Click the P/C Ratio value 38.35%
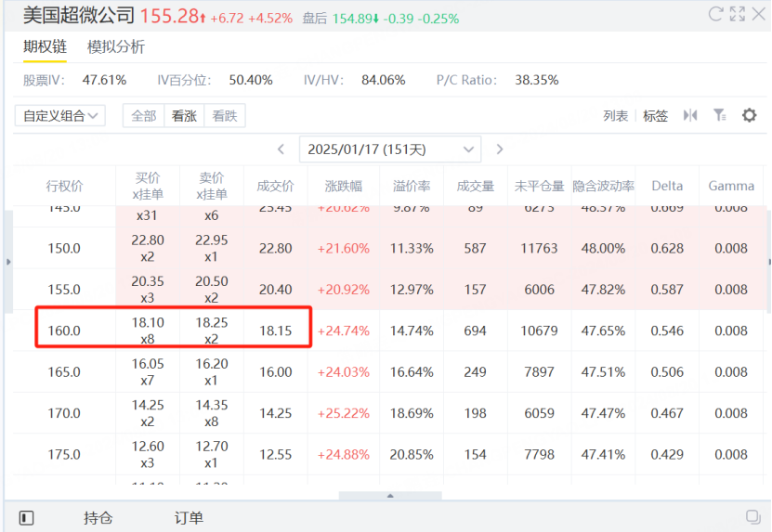The height and width of the screenshot is (532, 772). (537, 80)
